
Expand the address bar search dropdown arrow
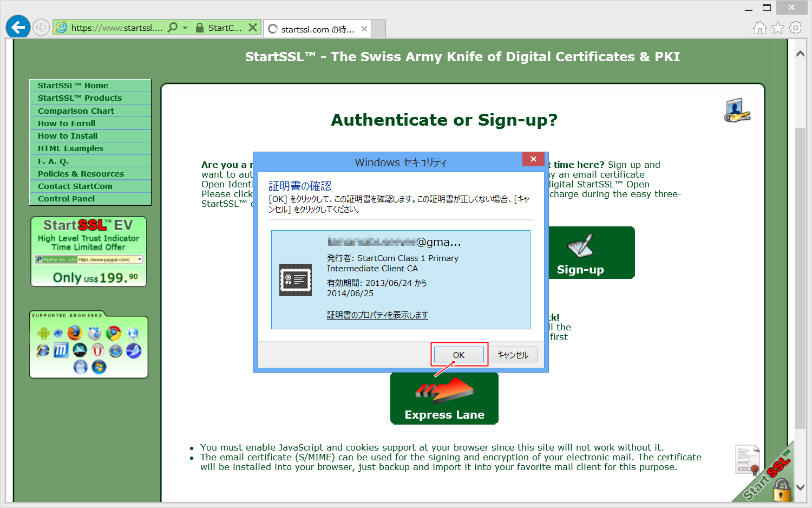(x=185, y=28)
